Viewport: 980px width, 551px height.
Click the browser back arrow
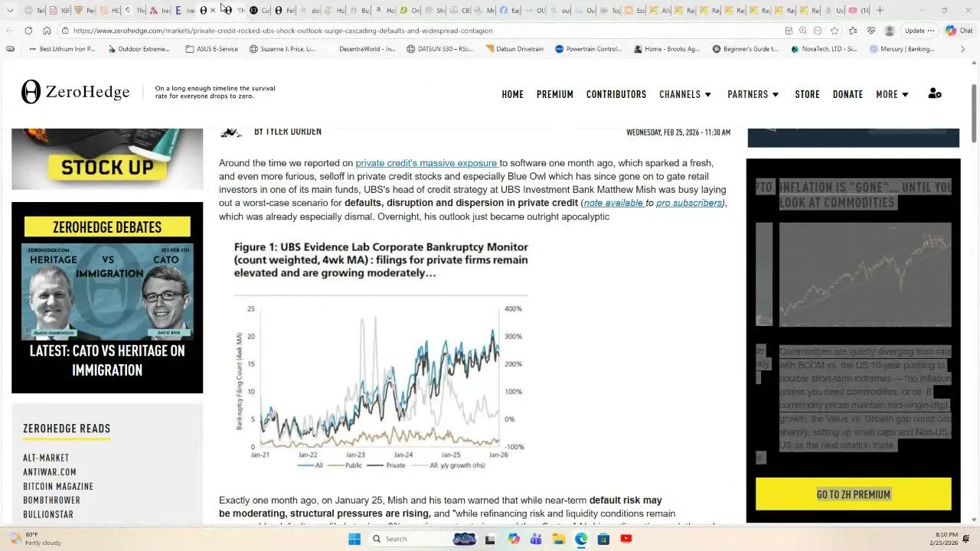10,31
